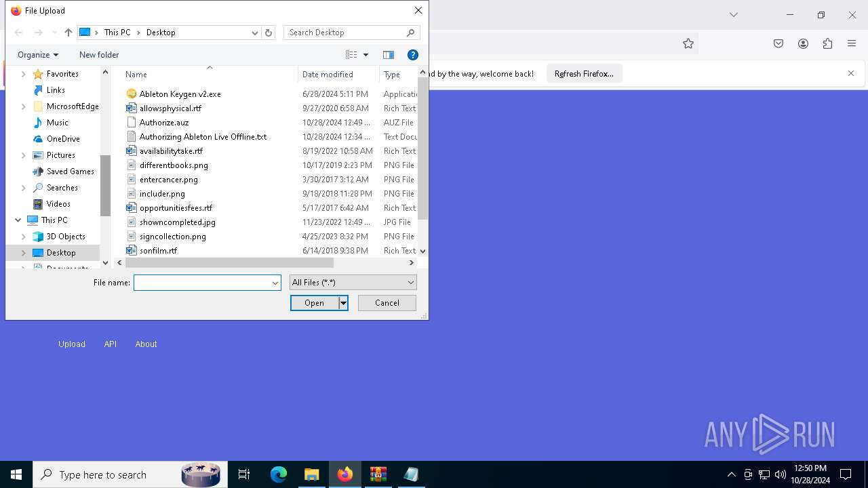Screen dimensions: 868x488
Task: Open Microsoft Edge from the taskbar
Action: point(279,474)
